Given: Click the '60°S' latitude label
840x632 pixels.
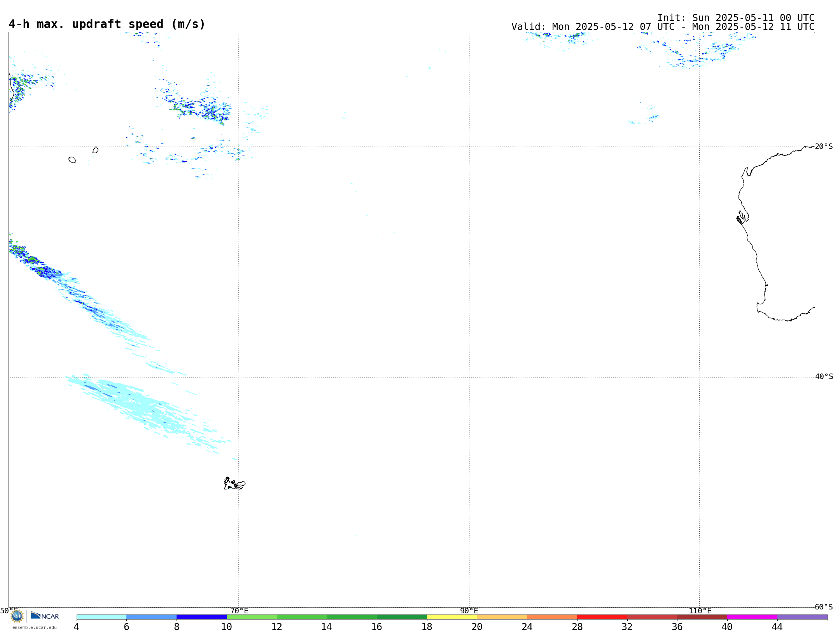Looking at the screenshot, I should (x=824, y=607).
